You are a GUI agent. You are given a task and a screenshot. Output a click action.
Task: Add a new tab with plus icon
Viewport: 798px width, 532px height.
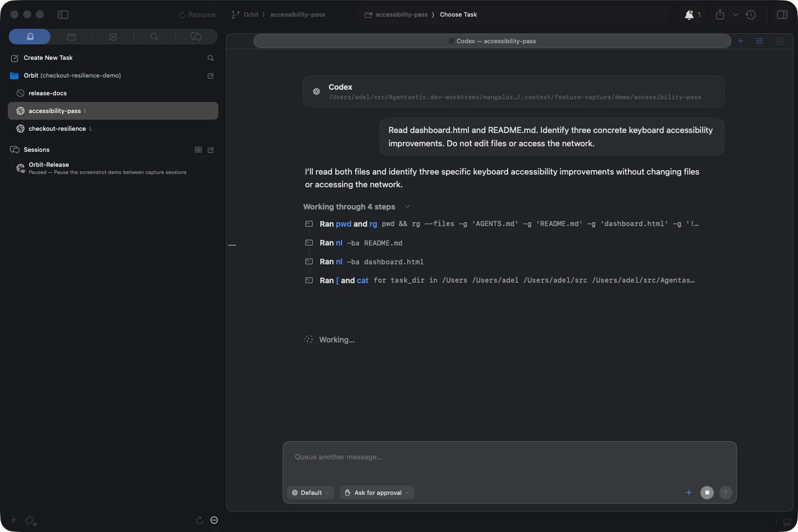(x=740, y=41)
